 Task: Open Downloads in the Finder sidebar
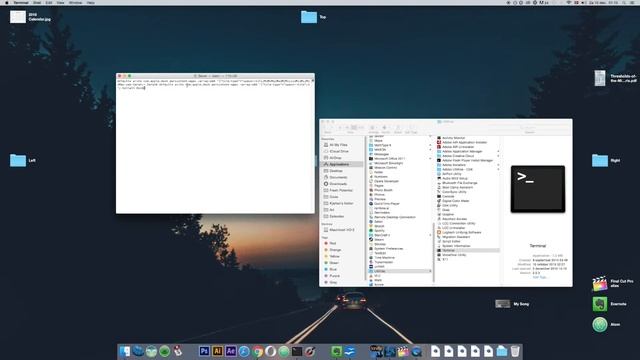[338, 184]
